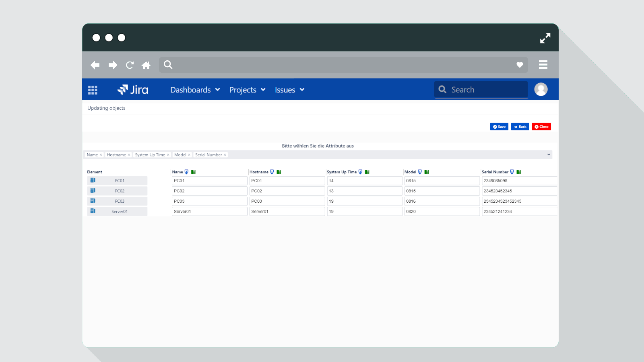Click the Back button
Viewport: 644px width, 362px height.
[520, 127]
